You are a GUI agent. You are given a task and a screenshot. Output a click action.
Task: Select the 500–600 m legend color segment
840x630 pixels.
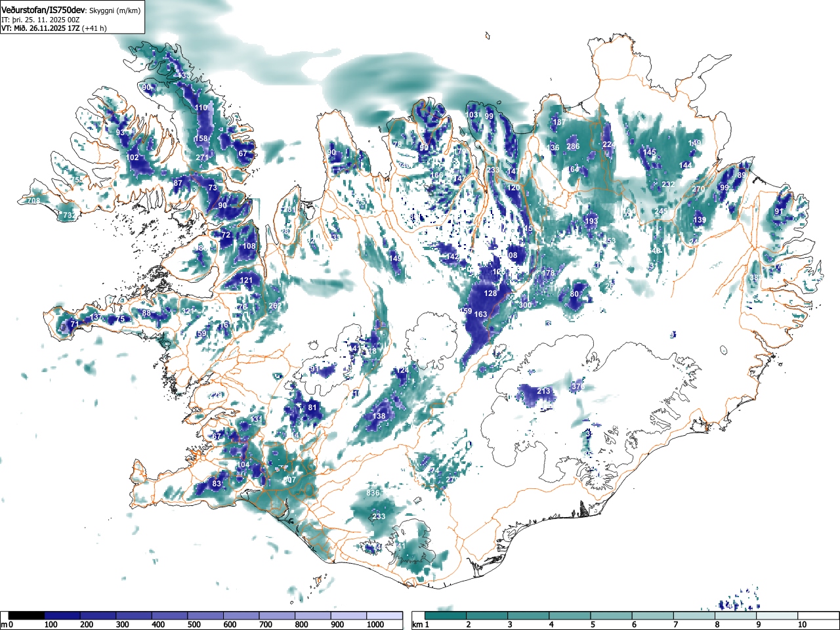(x=205, y=616)
